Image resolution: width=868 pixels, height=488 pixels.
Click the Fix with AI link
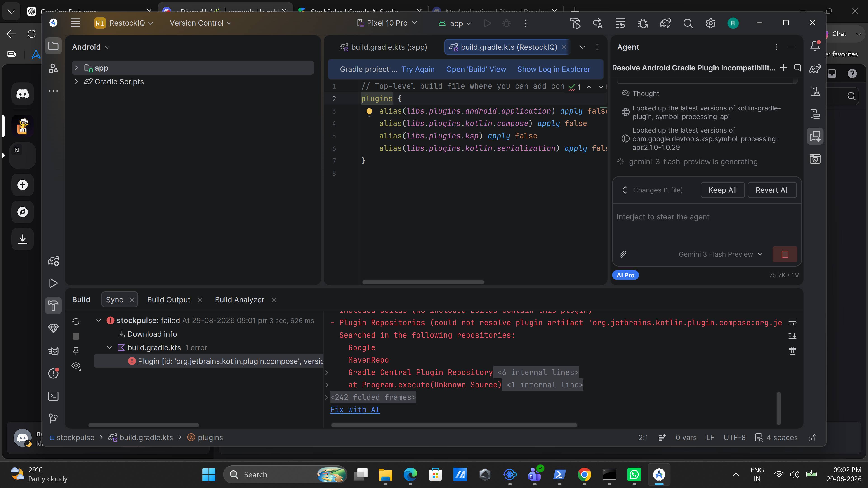click(x=355, y=410)
